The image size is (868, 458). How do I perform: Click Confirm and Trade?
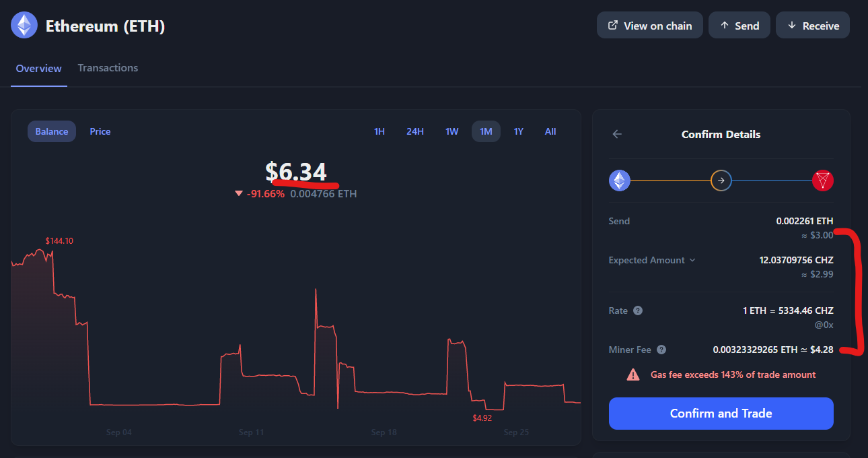tap(721, 414)
